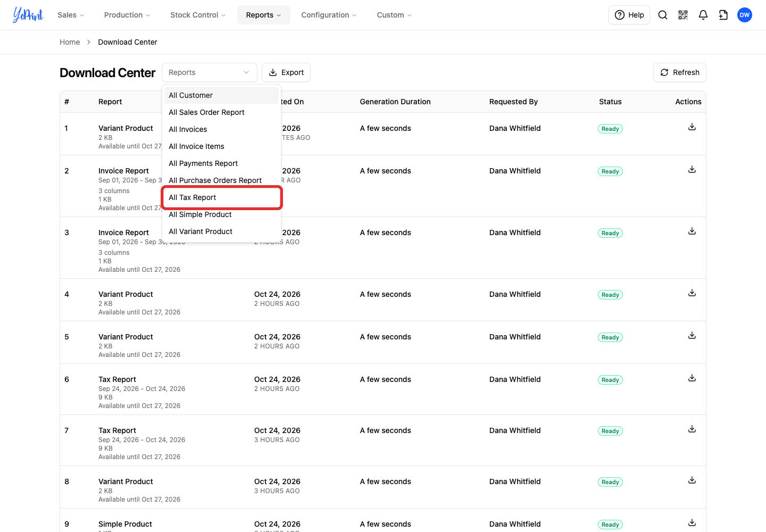Click the YoPrint logo

28,15
